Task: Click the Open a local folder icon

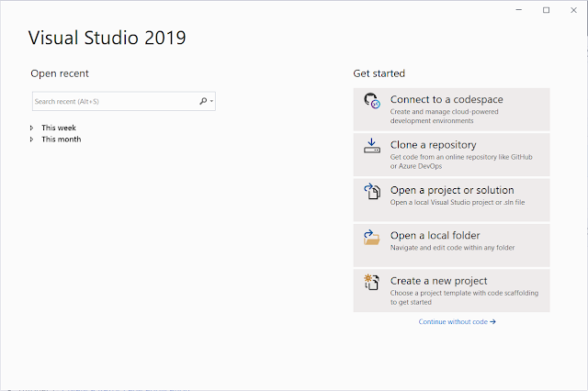Action: point(371,237)
